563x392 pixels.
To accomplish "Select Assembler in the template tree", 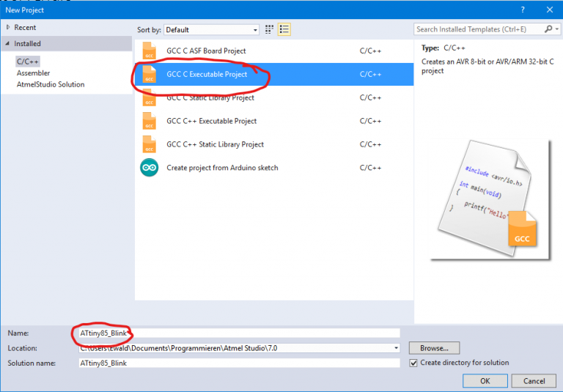I will pos(33,73).
